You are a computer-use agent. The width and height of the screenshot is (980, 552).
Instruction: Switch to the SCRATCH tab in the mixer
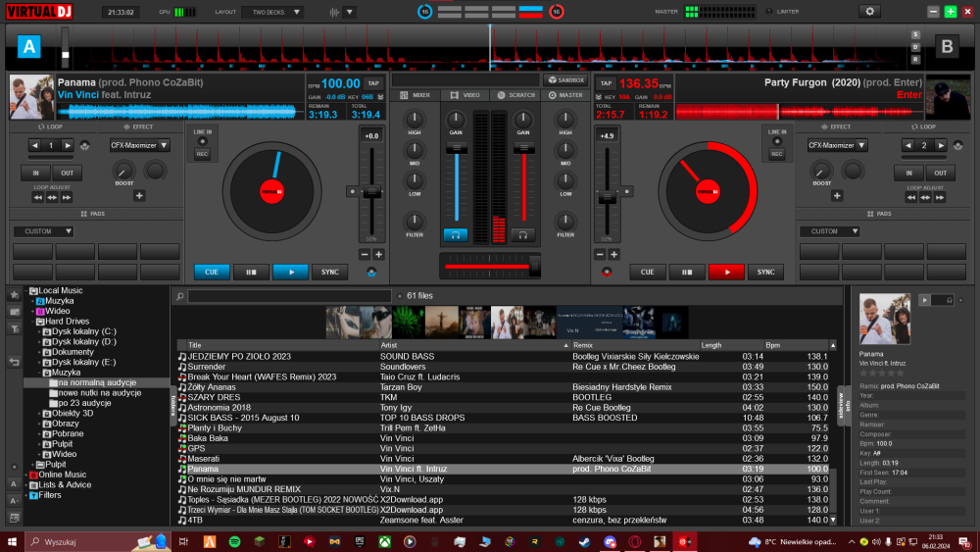pos(516,95)
